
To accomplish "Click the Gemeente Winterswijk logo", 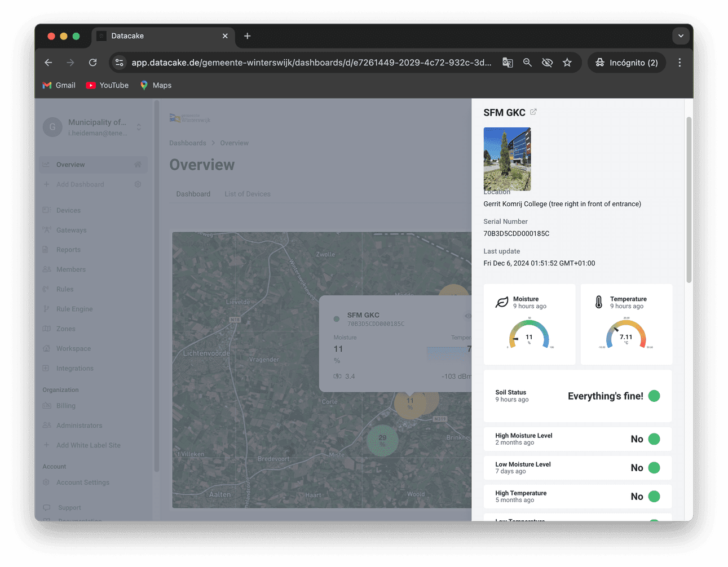I will pyautogui.click(x=190, y=118).
